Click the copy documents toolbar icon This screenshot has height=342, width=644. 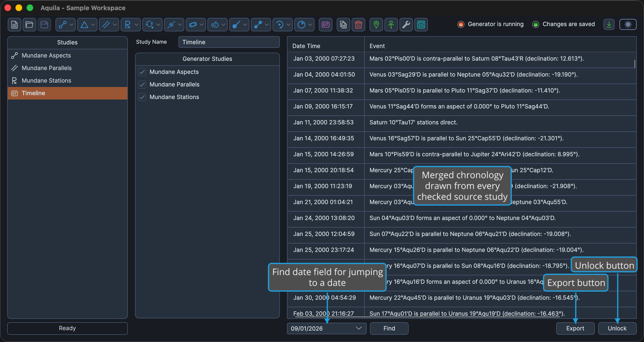pos(343,25)
